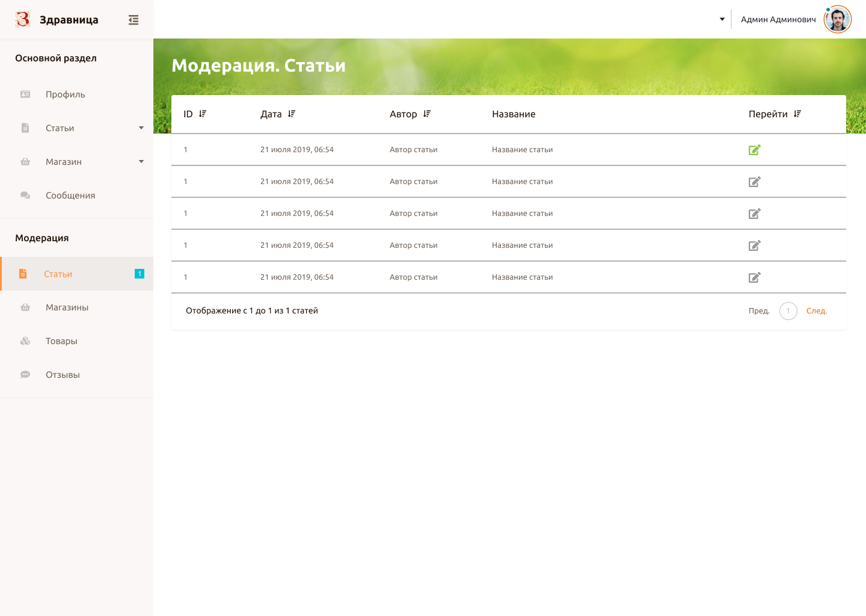The image size is (866, 616).
Task: Open the Сообщения menu label
Action: pos(70,196)
